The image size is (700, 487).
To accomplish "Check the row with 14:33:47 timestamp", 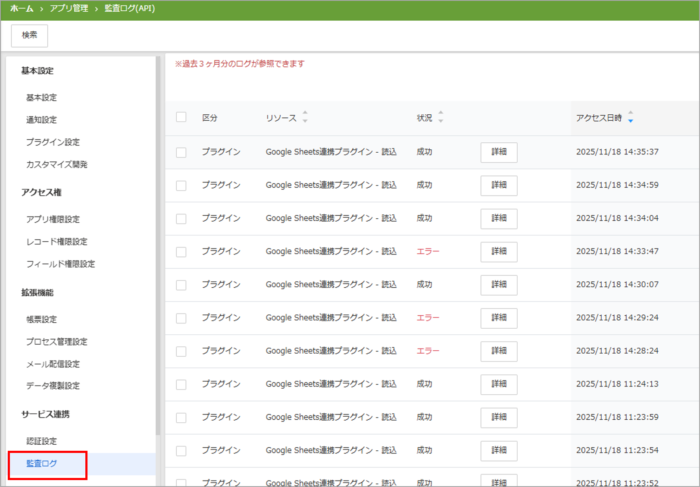I will point(181,251).
